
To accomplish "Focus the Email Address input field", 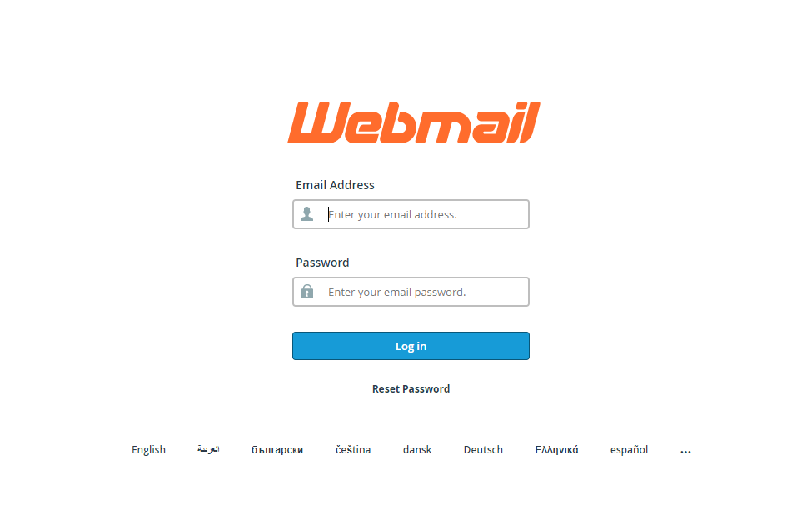I will 411,214.
